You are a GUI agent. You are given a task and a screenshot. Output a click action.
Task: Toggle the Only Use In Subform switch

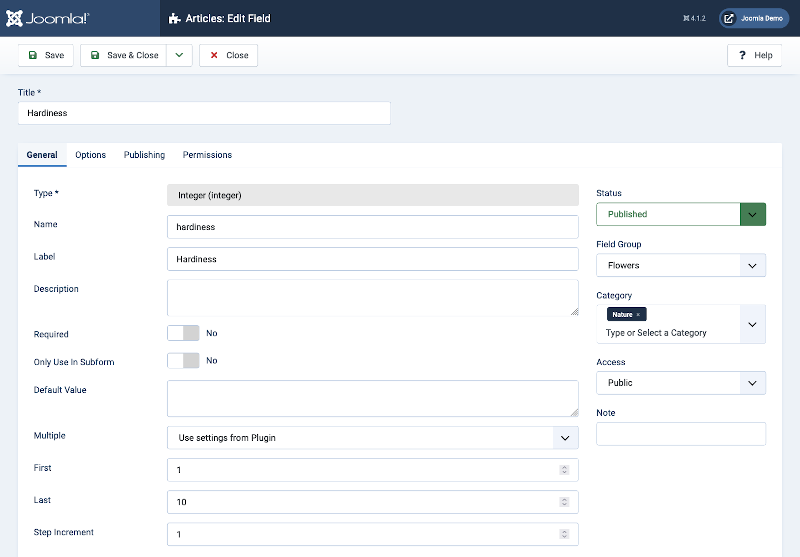pos(183,361)
